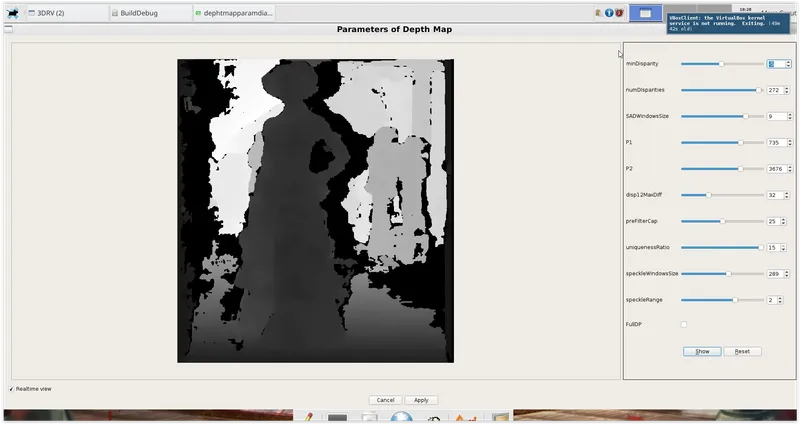800x424 pixels.
Task: Select the highlighted workspace switcher box
Action: 645,13
